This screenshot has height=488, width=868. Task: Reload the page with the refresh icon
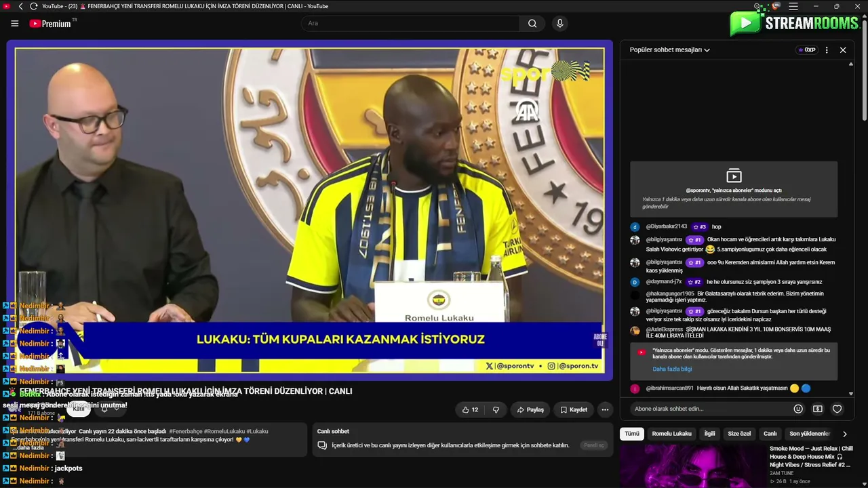click(33, 6)
